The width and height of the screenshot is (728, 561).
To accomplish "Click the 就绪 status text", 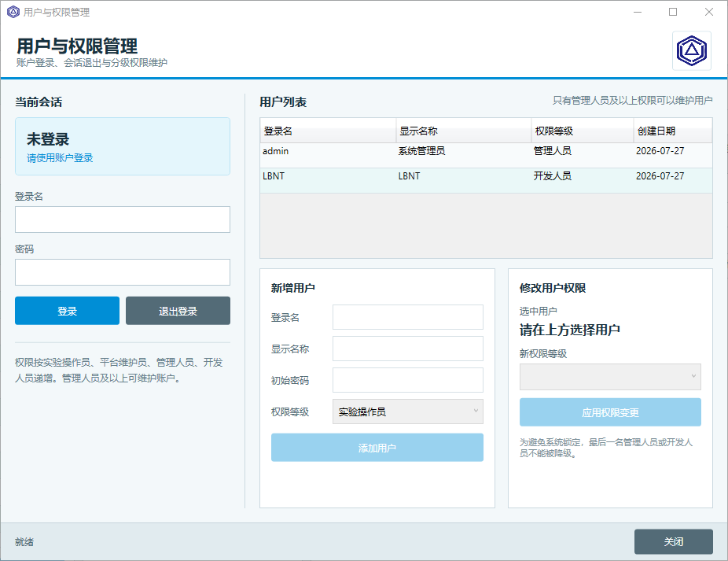I will (x=24, y=542).
